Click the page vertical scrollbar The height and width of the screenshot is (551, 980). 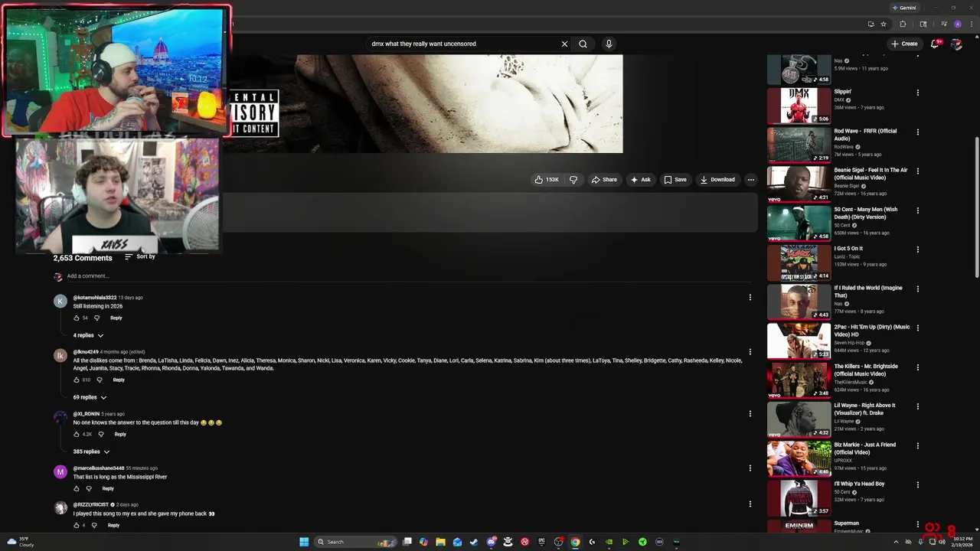[x=976, y=207]
